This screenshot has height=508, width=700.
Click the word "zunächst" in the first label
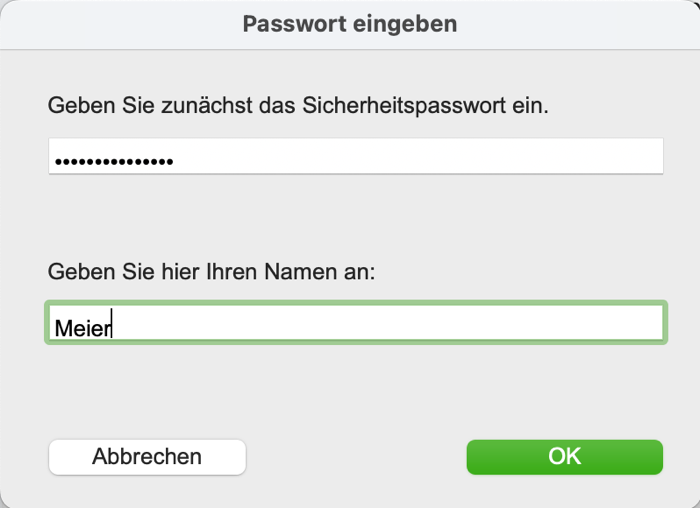pyautogui.click(x=200, y=106)
